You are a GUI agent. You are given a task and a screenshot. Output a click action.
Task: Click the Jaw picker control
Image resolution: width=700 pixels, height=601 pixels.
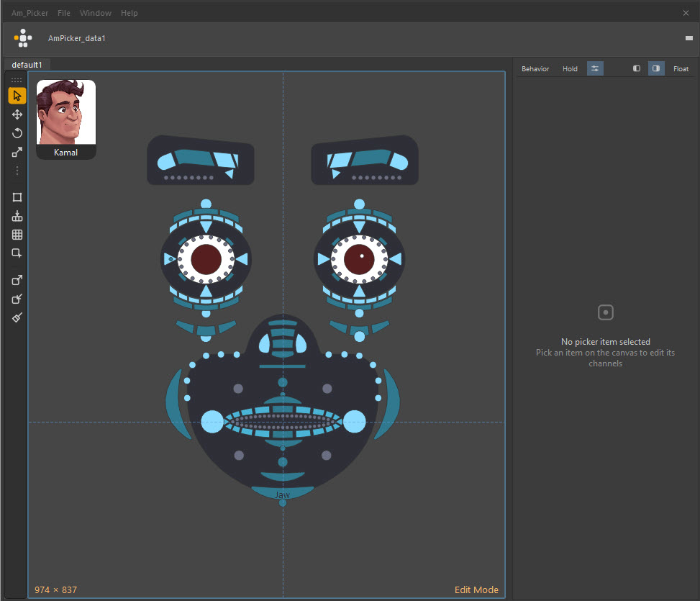click(283, 493)
